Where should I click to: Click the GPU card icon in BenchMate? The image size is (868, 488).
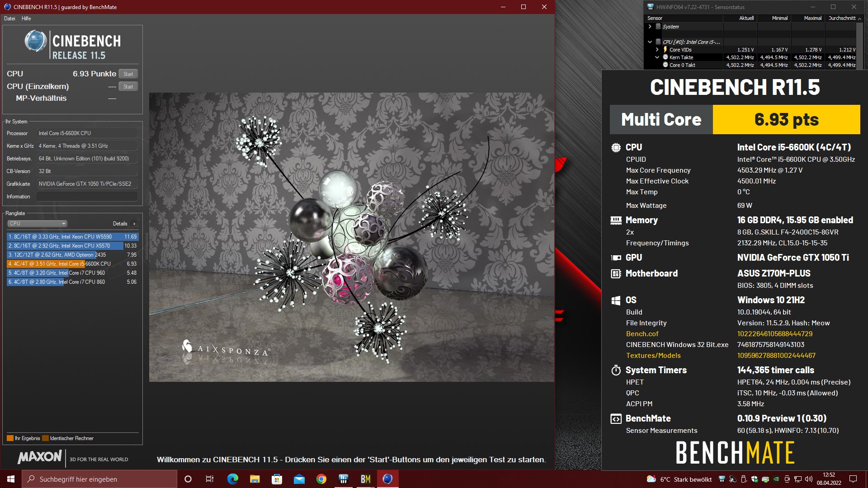[616, 258]
